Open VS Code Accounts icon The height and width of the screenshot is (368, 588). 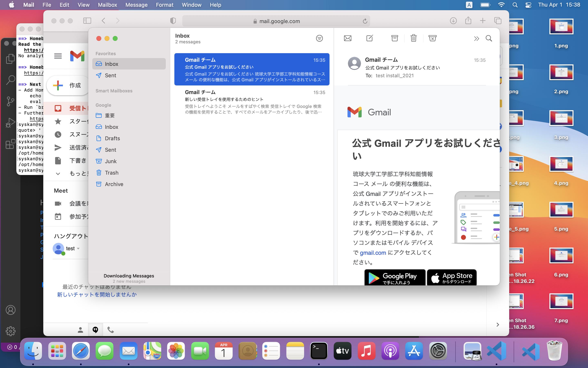(x=10, y=310)
